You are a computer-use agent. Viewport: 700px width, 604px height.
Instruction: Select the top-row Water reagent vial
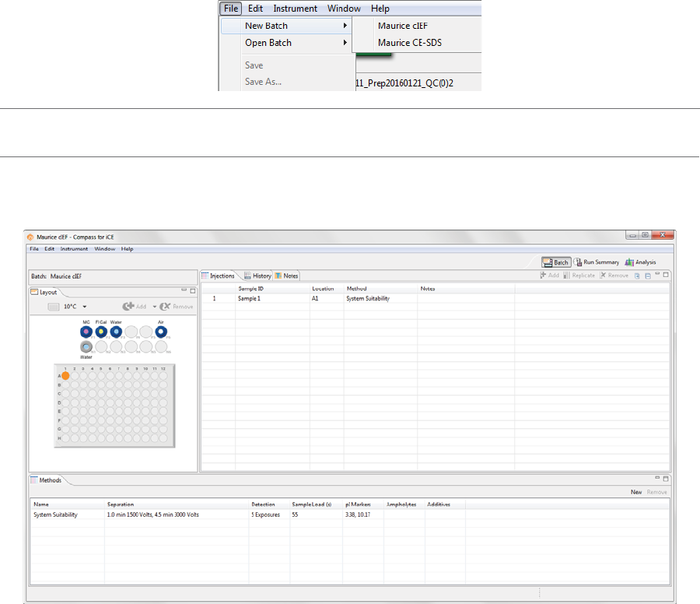(x=116, y=332)
